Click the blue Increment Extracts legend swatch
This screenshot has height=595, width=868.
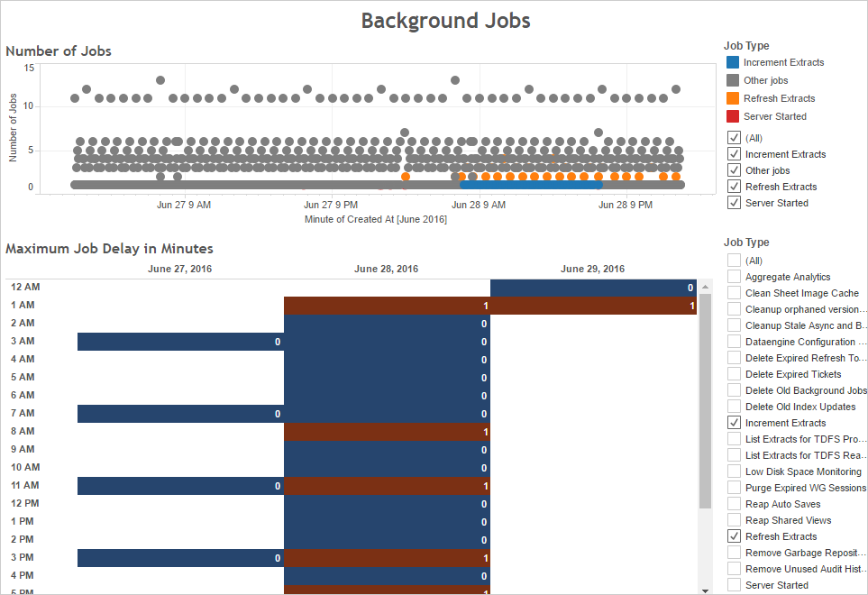pos(733,62)
